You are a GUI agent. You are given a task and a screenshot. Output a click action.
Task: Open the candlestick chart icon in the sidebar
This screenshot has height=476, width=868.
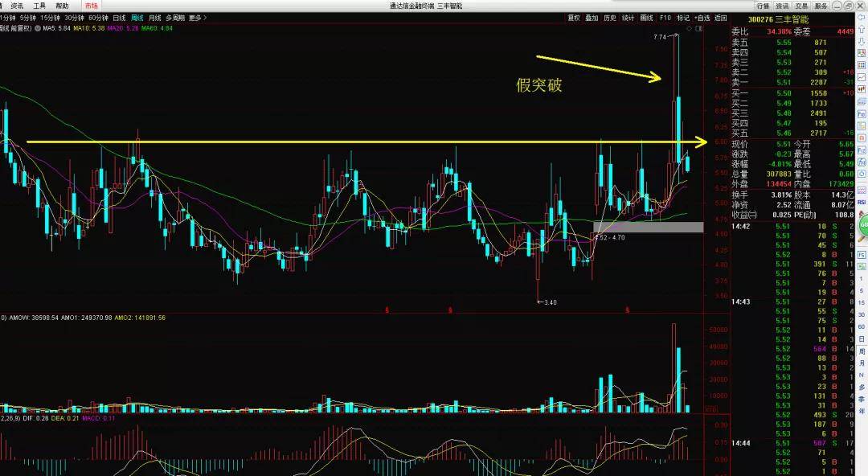click(x=862, y=89)
